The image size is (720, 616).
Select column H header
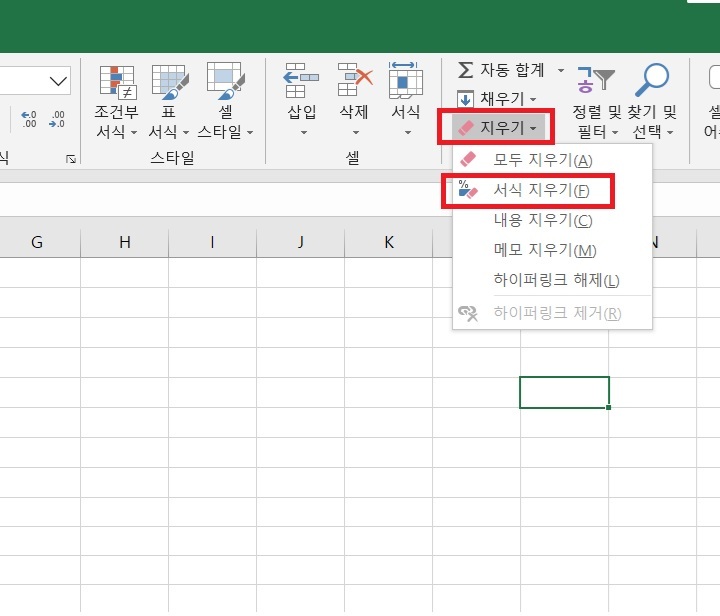124,242
